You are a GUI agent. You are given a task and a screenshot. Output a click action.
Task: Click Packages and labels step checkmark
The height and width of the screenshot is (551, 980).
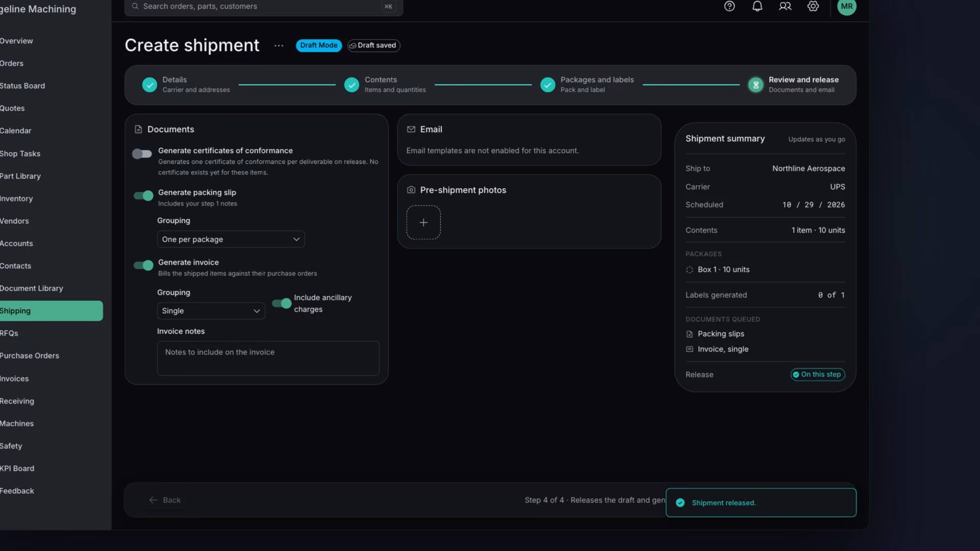(x=548, y=85)
